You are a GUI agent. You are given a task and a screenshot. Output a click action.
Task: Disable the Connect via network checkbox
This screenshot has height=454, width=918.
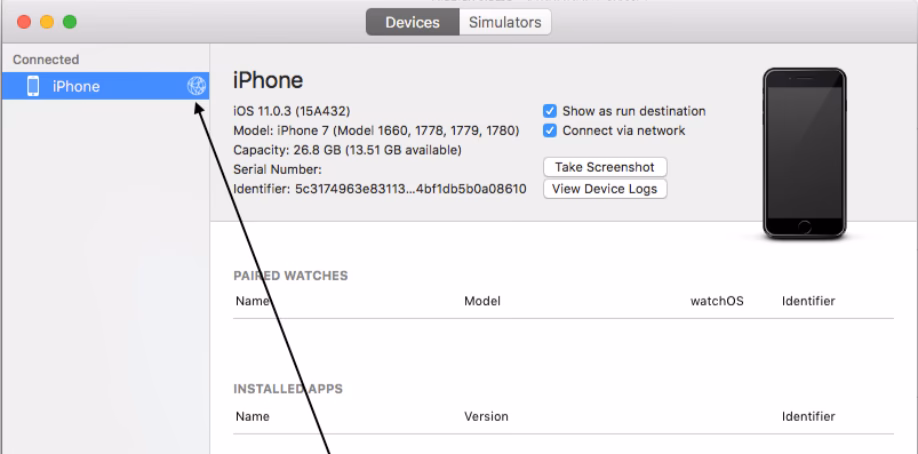pos(548,130)
